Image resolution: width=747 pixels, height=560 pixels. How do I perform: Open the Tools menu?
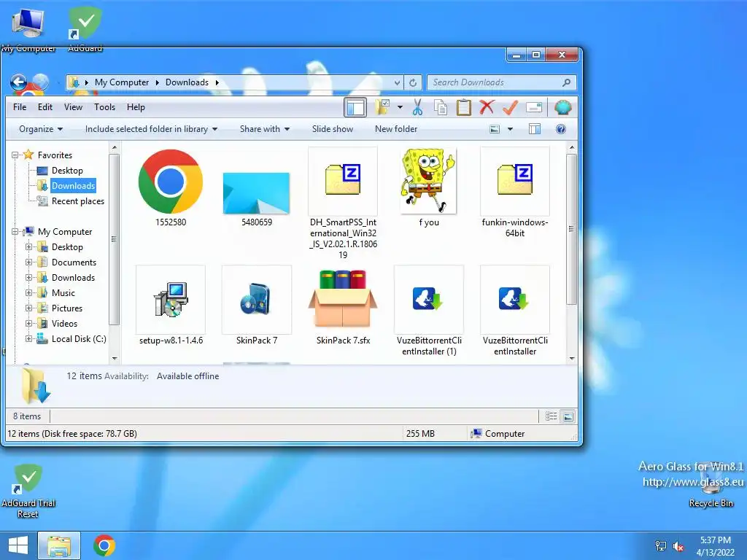click(x=104, y=107)
